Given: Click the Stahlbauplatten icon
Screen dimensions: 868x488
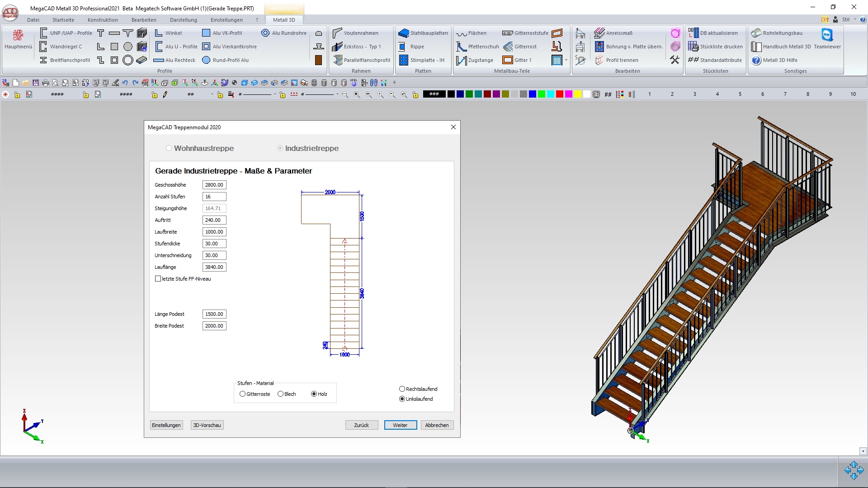Looking at the screenshot, I should click(403, 33).
